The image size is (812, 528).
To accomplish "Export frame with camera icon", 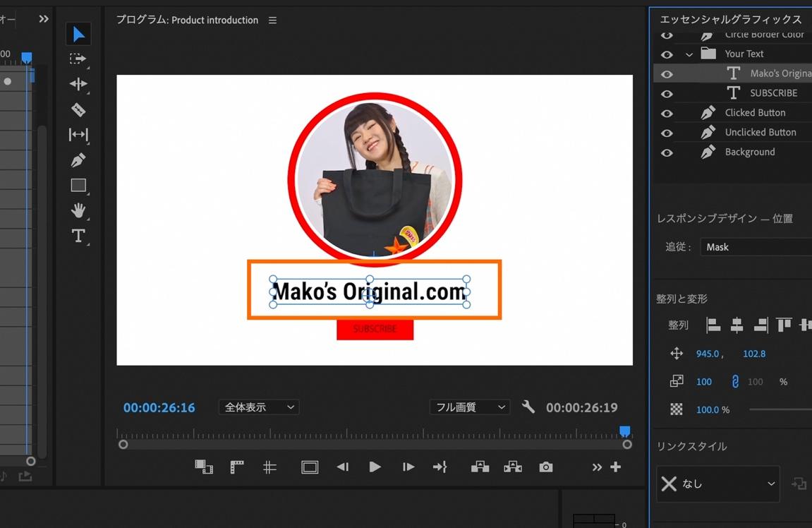I will point(546,467).
